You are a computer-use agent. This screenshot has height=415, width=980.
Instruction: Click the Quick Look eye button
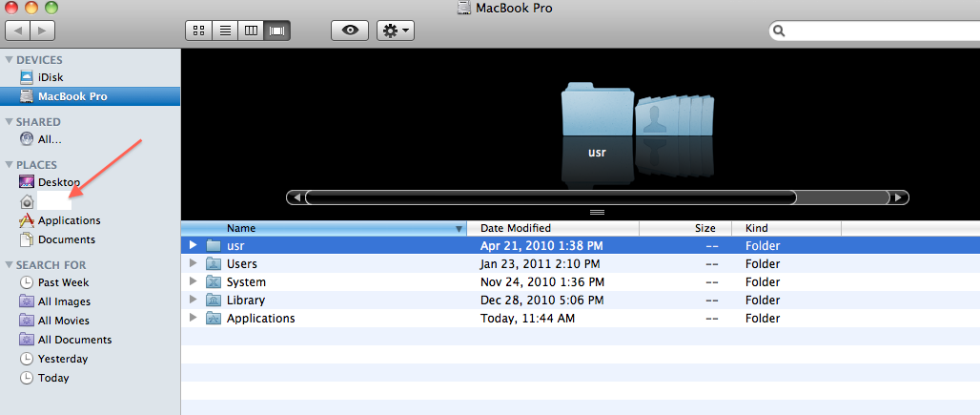coord(350,31)
